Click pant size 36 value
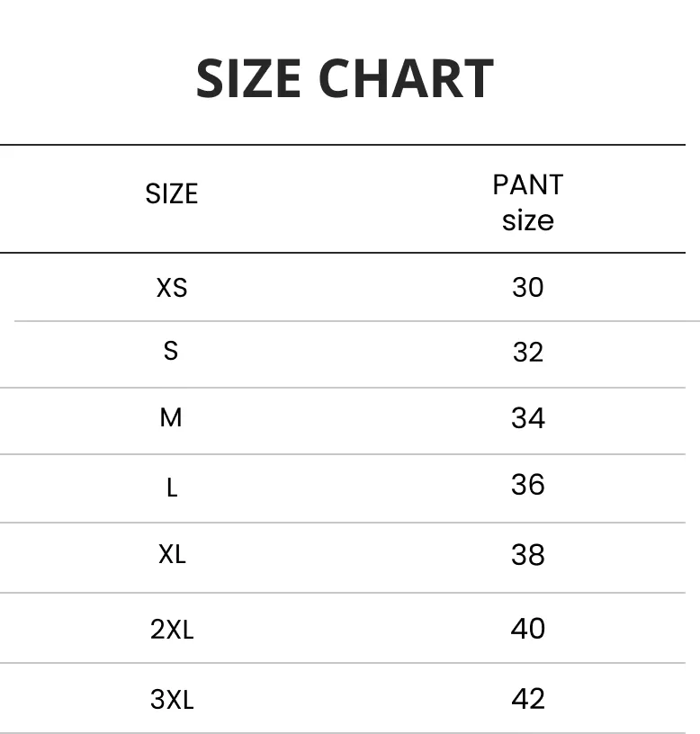 (x=528, y=485)
